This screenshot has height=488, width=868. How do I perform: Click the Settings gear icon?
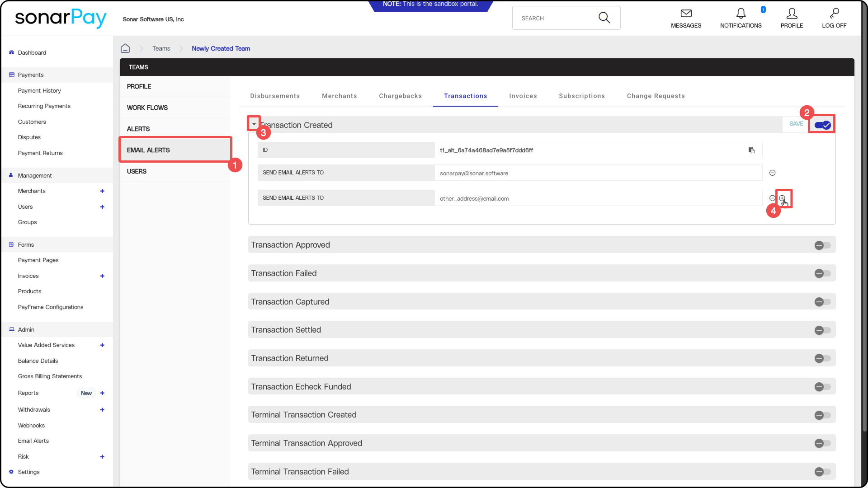11,472
